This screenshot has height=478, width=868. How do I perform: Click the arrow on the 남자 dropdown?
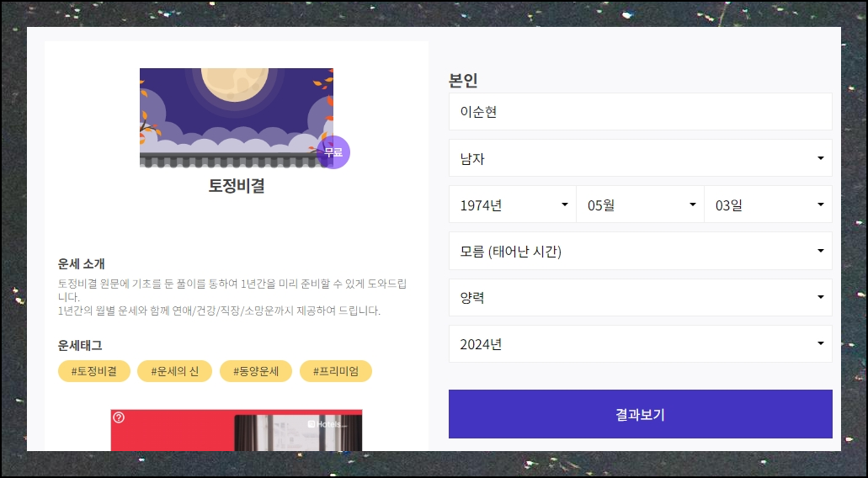820,159
